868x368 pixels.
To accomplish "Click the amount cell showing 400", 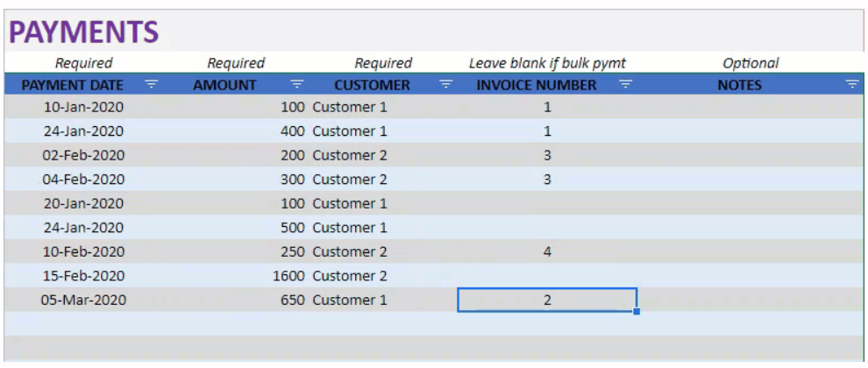I will tap(235, 131).
